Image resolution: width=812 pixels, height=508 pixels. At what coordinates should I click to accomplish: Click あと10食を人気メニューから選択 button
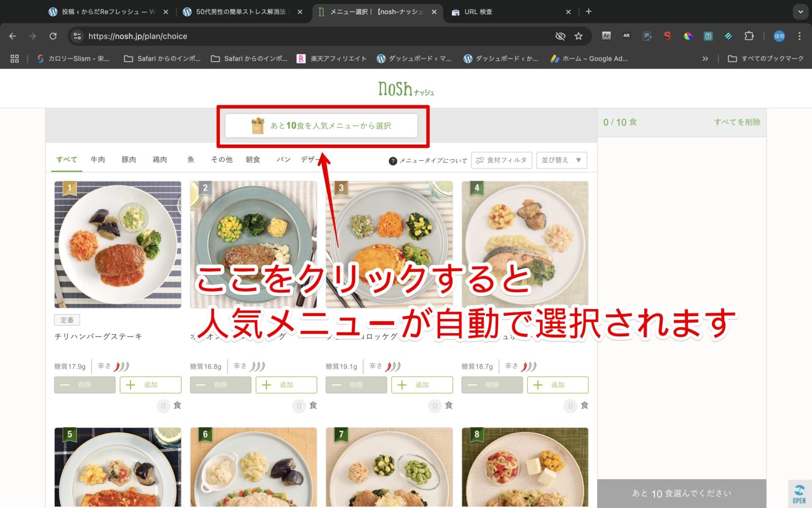click(x=321, y=125)
